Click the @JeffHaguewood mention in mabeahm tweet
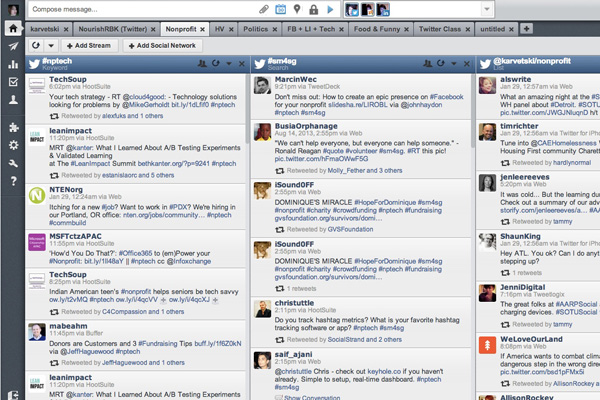Image resolution: width=600 pixels, height=400 pixels. [87, 351]
